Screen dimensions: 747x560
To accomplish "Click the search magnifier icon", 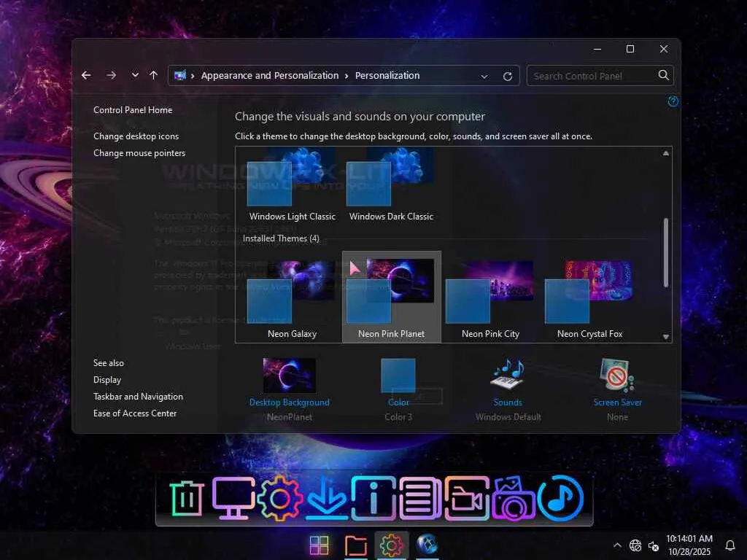I will 663,75.
